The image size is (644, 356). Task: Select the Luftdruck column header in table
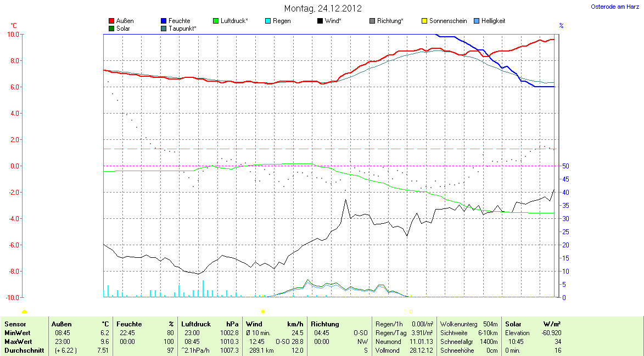[x=196, y=324]
